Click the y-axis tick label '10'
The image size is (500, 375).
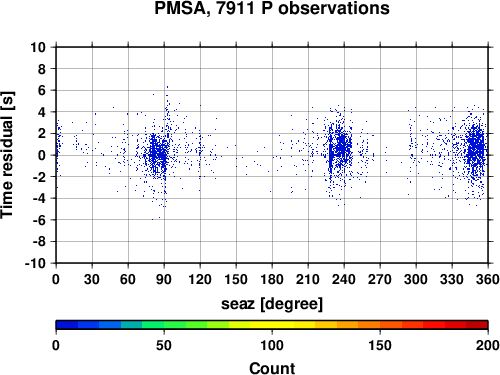pos(38,47)
